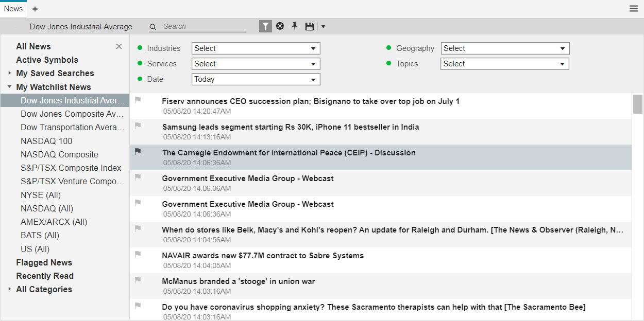Open the Services dropdown
644x321 pixels.
tap(256, 64)
